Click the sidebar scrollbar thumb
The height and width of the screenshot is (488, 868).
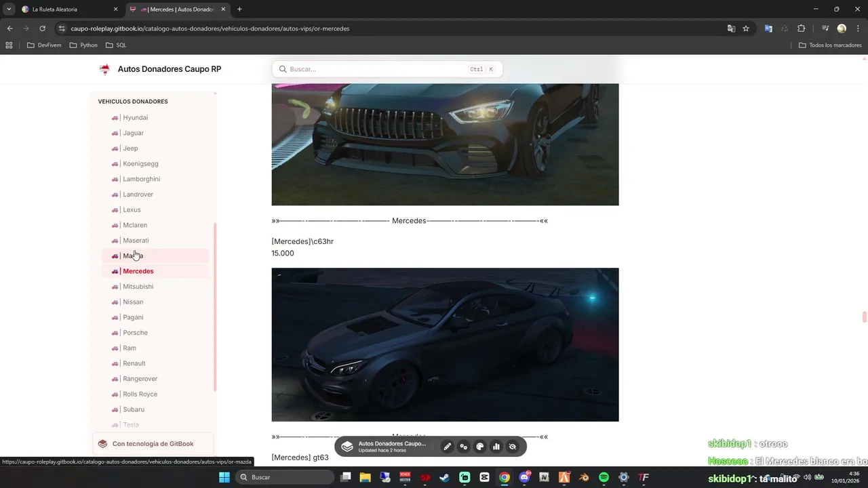[216, 307]
